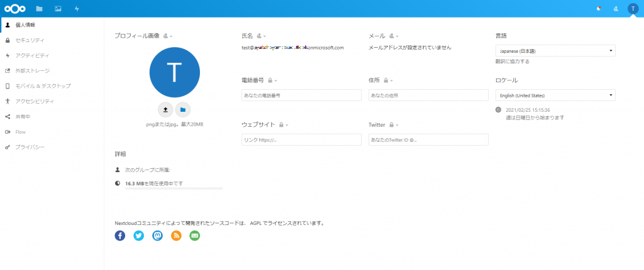The image size is (644, 270).
Task: Open the newsletter mail icon
Action: click(x=195, y=235)
